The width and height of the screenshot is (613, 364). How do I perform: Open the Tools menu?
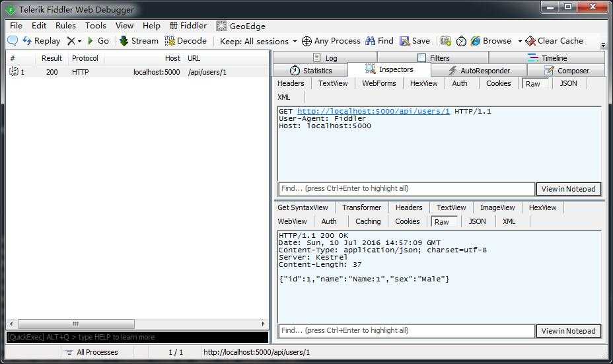[x=96, y=25]
